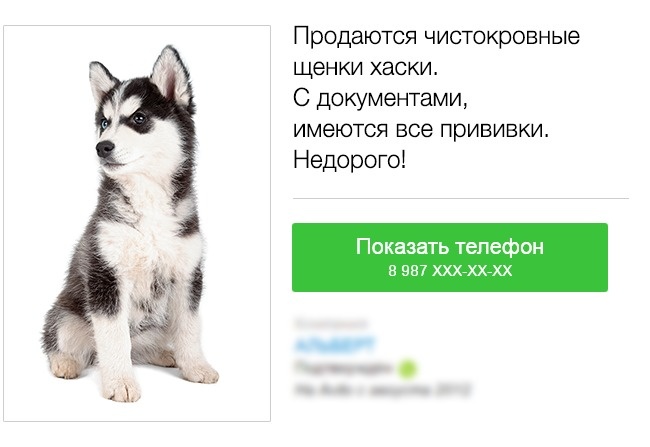Click the word телефон on green button
Screen dimensions: 650x447
(499, 246)
